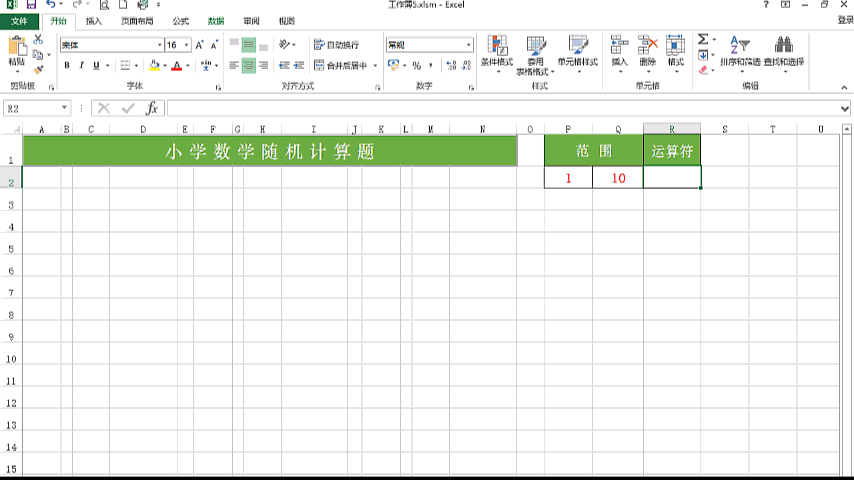Click the Select All corner triangle
Image resolution: width=854 pixels, height=480 pixels.
click(x=16, y=129)
